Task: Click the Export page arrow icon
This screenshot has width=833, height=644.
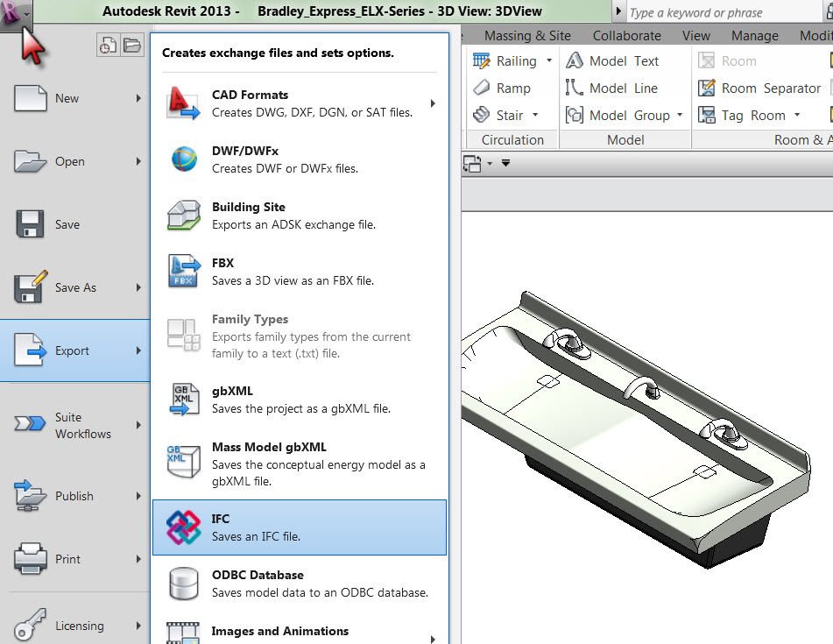Action: [31, 350]
